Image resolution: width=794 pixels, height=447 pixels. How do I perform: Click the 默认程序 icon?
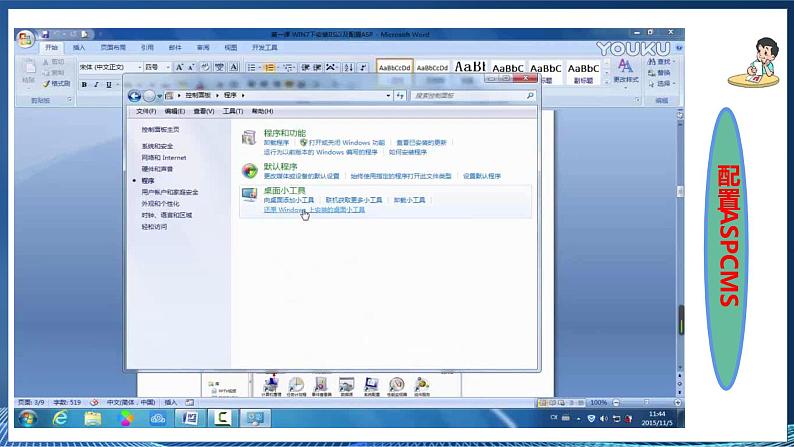click(249, 171)
